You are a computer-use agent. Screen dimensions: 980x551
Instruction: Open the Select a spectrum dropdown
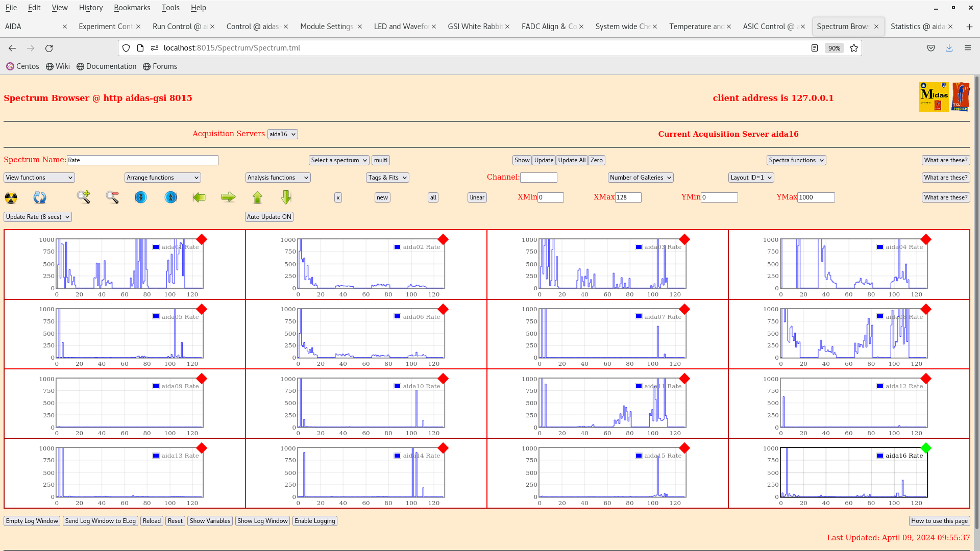(338, 160)
